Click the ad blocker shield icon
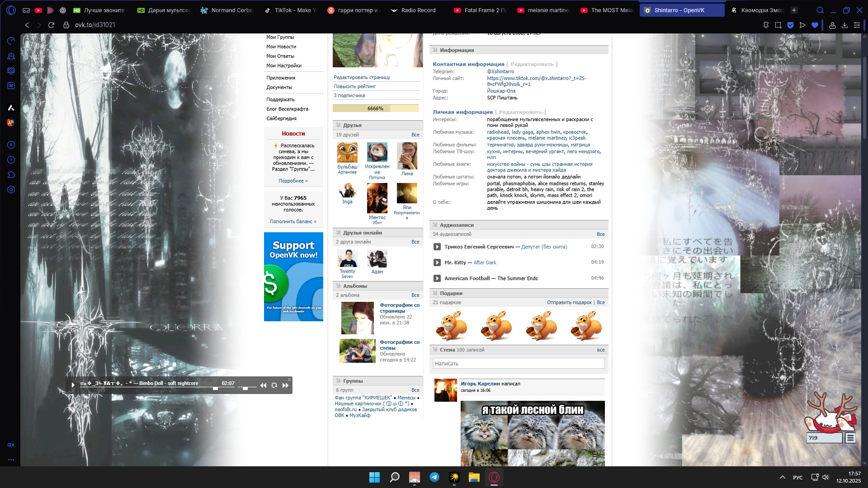 click(x=790, y=25)
